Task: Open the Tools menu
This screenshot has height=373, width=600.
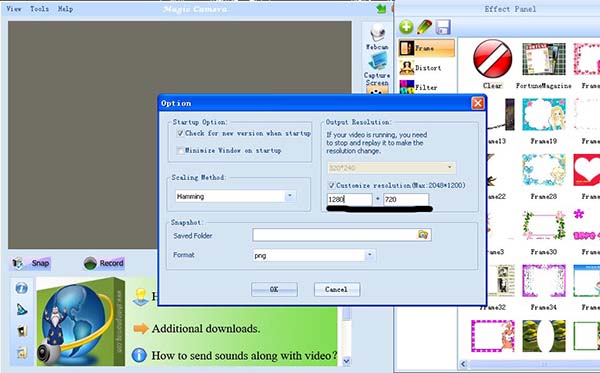Action: pos(39,8)
